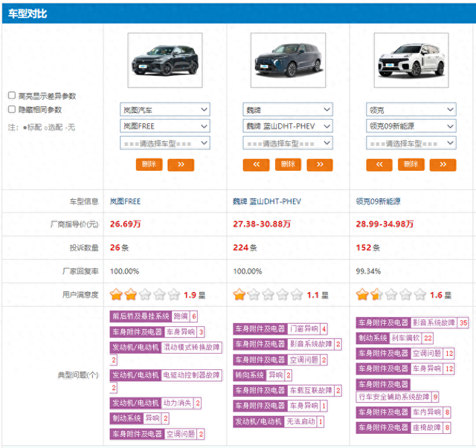Select the 无法启动 issue tag
Viewport: 476px width, 448px height.
tap(279, 421)
